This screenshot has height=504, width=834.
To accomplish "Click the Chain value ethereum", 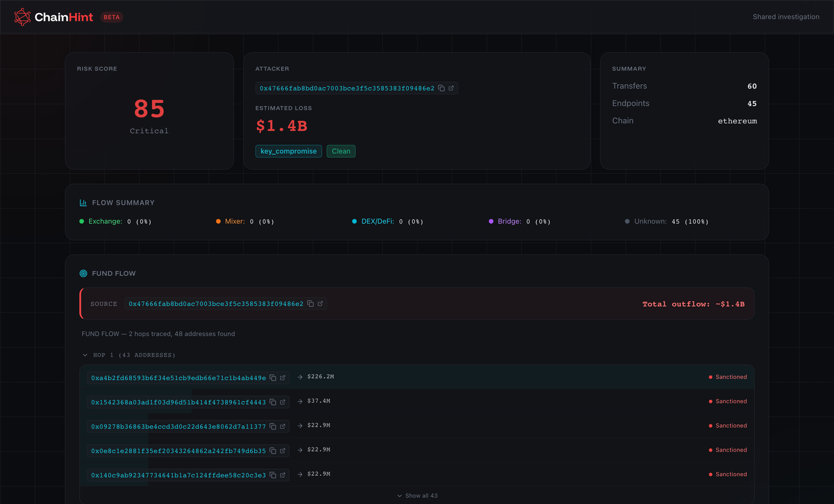I will pyautogui.click(x=737, y=121).
